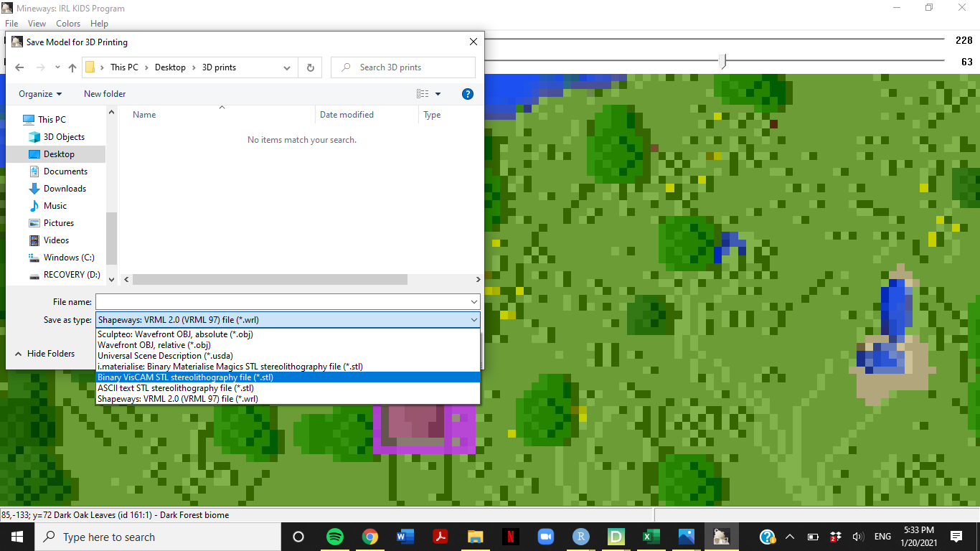This screenshot has height=551, width=980.
Task: Open the Windows Start menu
Action: tap(17, 537)
